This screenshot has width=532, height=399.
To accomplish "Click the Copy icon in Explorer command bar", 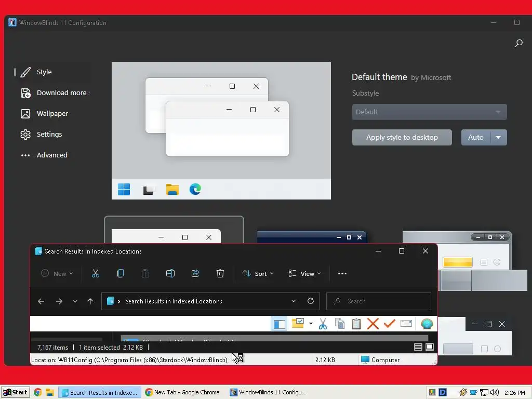I will point(121,273).
